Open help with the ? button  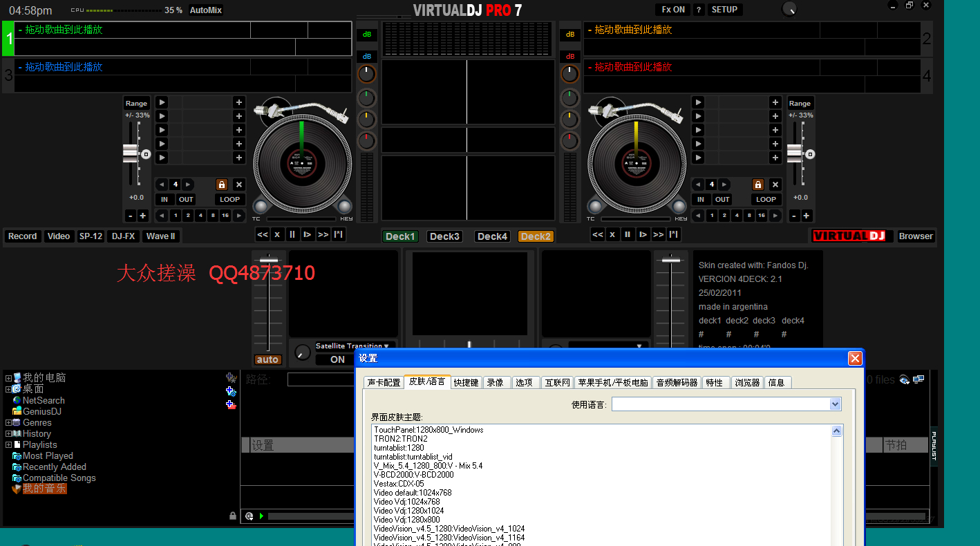coord(699,10)
